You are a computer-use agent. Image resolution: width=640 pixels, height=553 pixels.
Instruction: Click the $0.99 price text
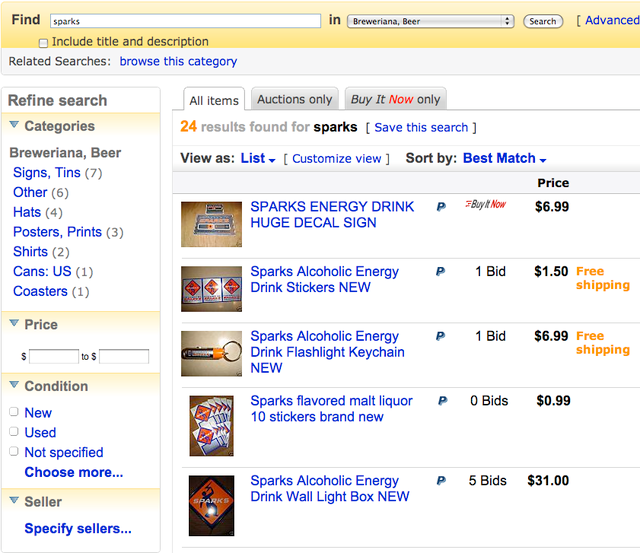[x=553, y=401]
